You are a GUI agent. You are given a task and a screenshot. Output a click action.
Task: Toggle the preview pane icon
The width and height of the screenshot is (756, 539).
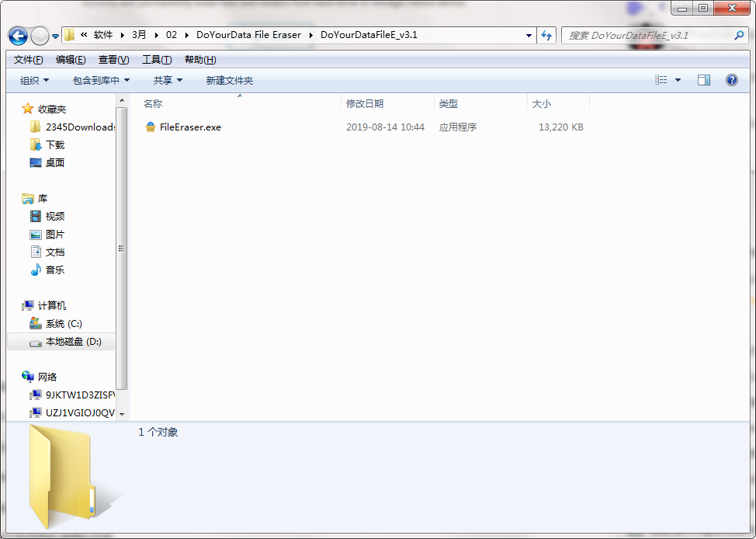[704, 80]
